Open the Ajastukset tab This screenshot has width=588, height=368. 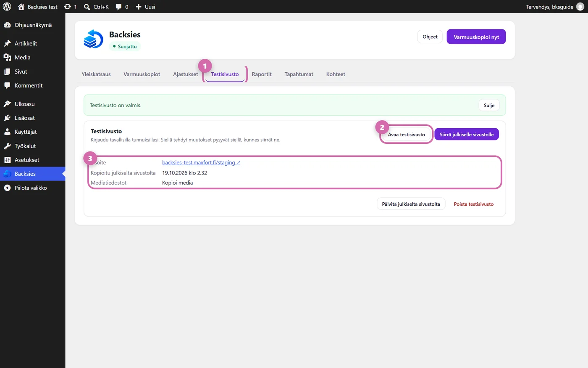pyautogui.click(x=186, y=74)
